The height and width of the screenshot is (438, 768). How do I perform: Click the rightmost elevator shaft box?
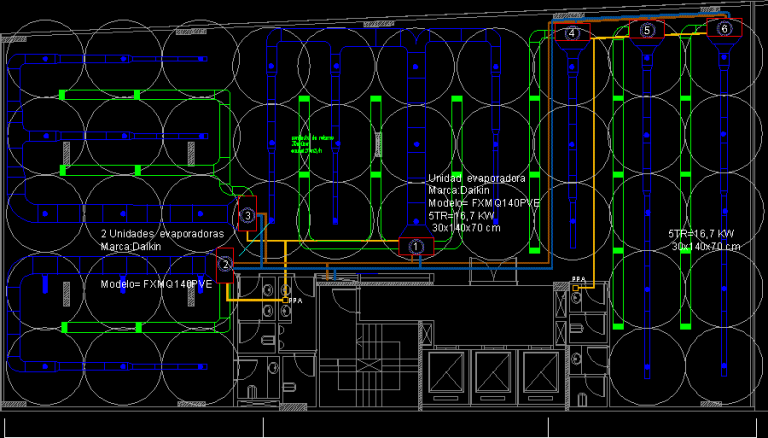(541, 373)
